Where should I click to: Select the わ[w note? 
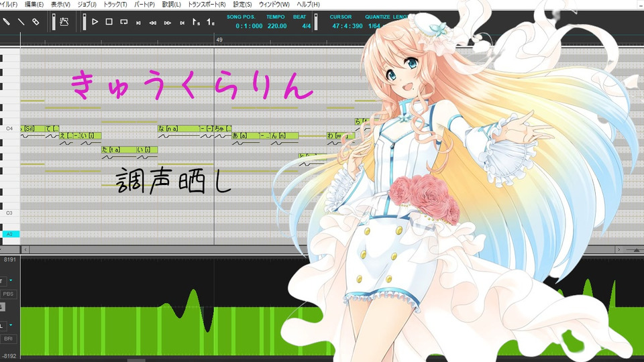341,135
